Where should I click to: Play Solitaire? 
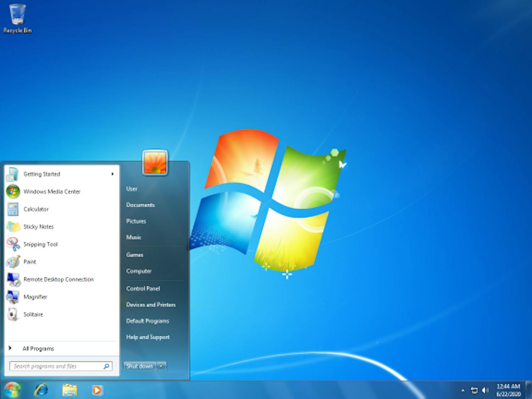(33, 315)
